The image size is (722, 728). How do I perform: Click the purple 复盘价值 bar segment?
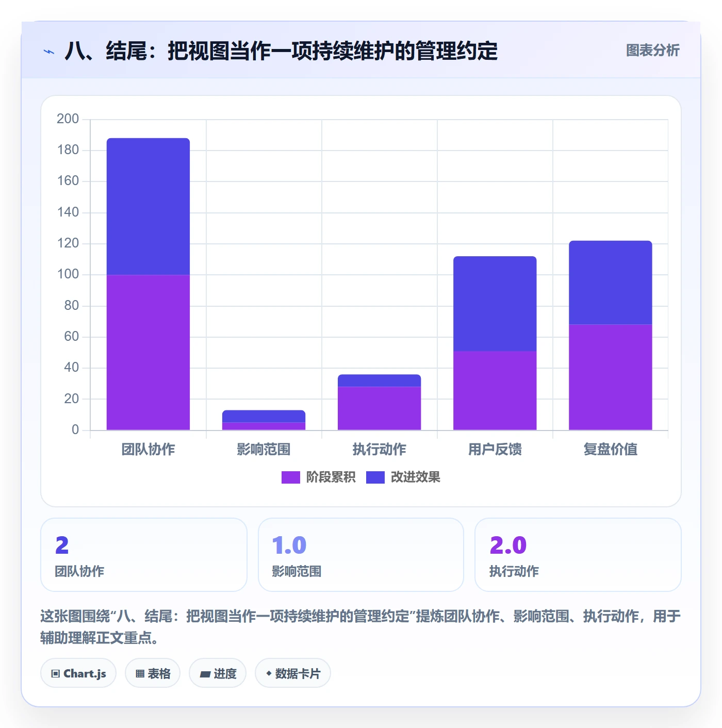pyautogui.click(x=610, y=377)
